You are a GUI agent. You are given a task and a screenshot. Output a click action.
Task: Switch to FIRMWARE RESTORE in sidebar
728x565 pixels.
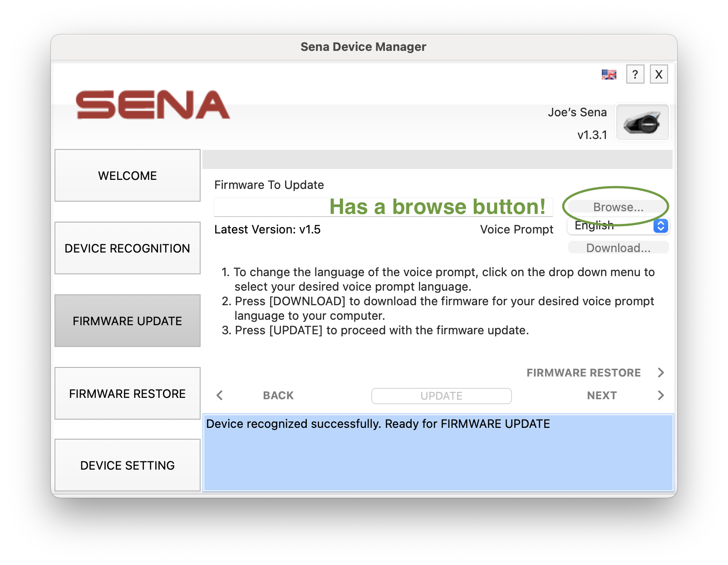128,393
